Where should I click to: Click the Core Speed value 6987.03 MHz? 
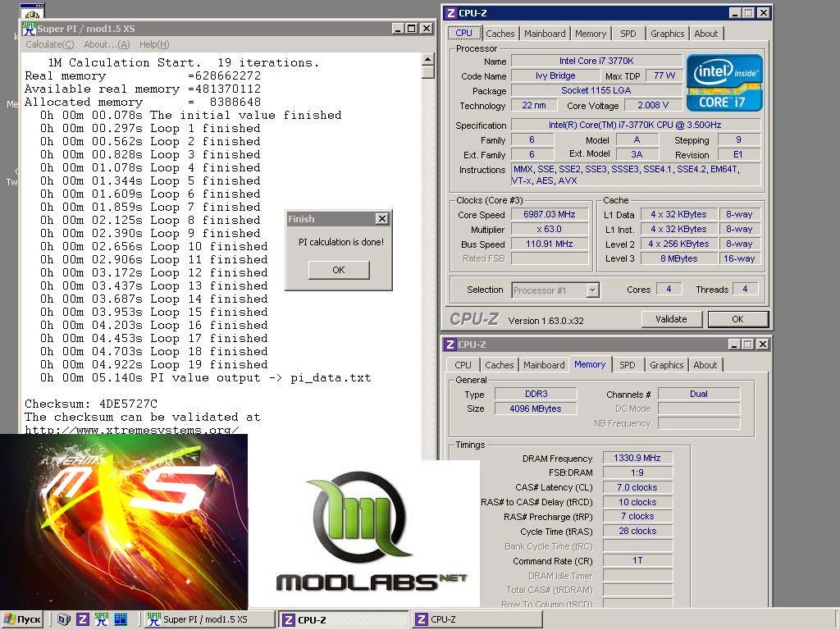550,214
